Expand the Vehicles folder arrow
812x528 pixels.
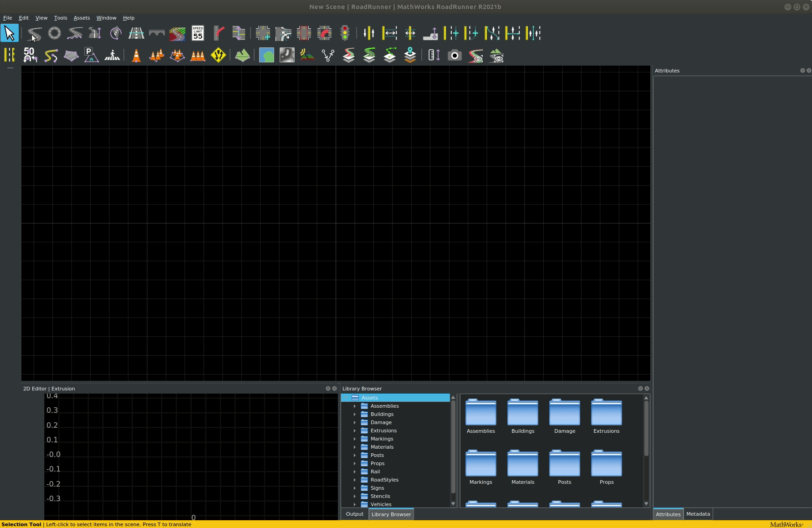(355, 504)
